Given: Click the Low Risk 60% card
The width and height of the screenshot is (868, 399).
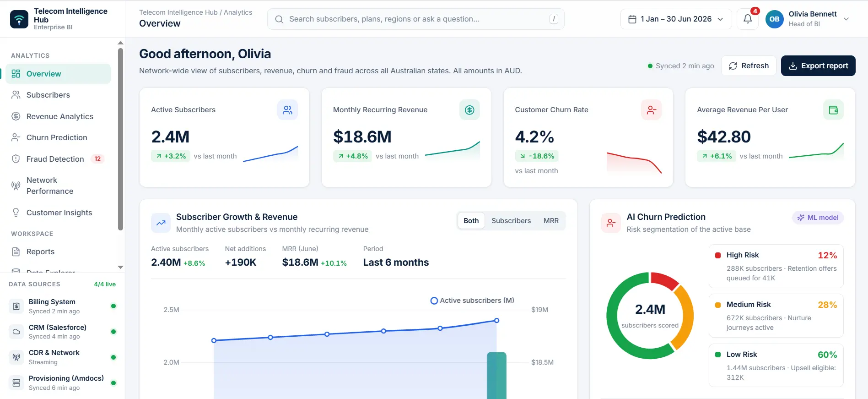Looking at the screenshot, I should [x=776, y=365].
